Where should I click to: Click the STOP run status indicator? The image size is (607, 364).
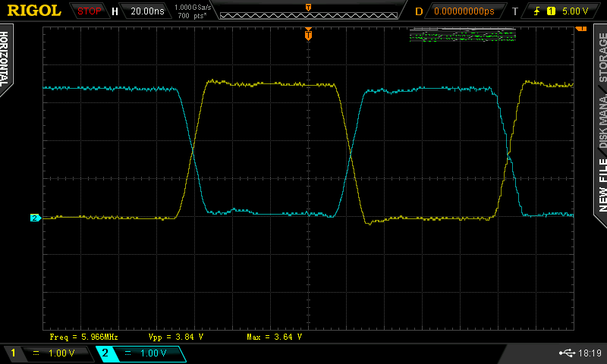point(89,11)
